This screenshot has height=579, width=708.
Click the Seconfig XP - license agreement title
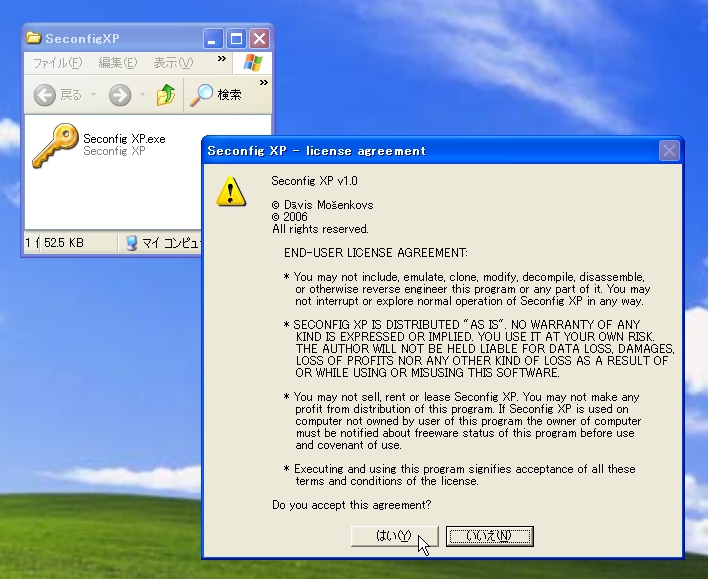[x=316, y=151]
